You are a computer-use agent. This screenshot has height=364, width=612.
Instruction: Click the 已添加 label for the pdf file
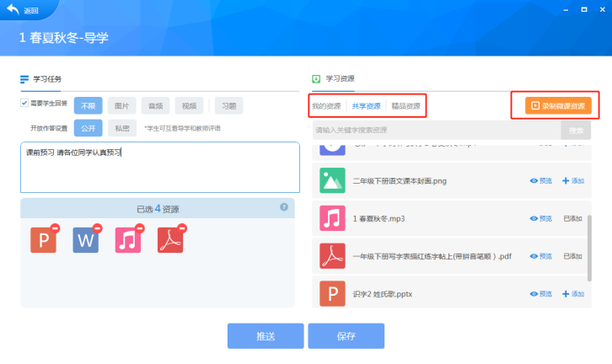point(572,256)
